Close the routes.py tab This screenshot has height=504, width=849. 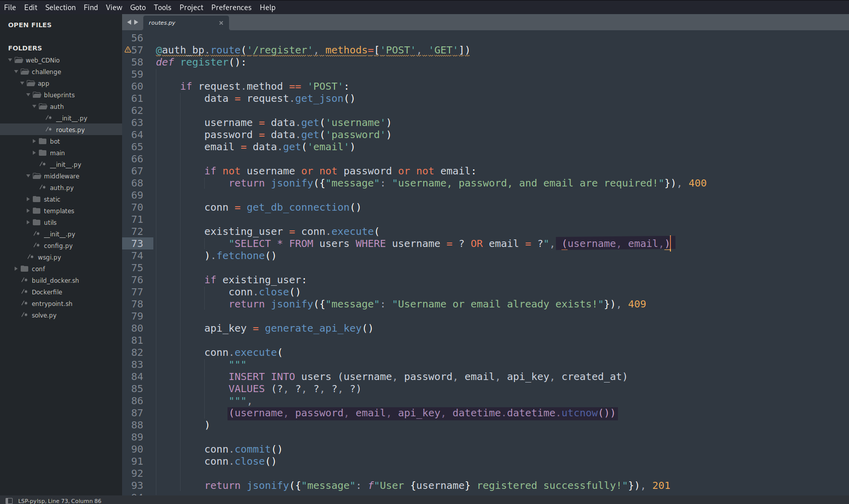tap(221, 23)
